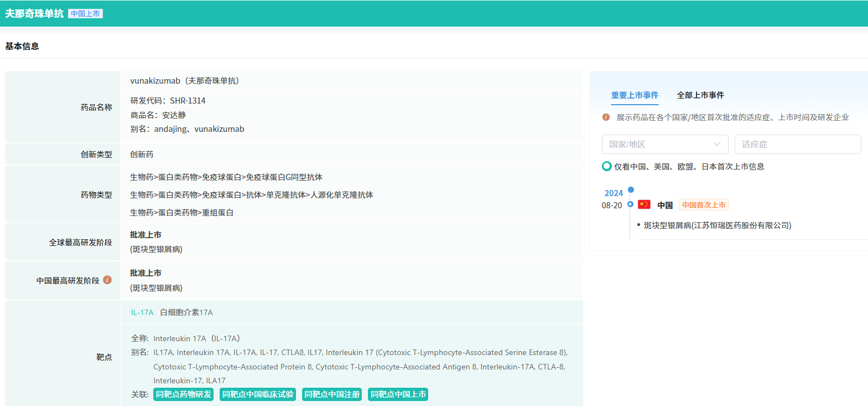Open the IL-17A target link
The image size is (868, 406).
142,312
